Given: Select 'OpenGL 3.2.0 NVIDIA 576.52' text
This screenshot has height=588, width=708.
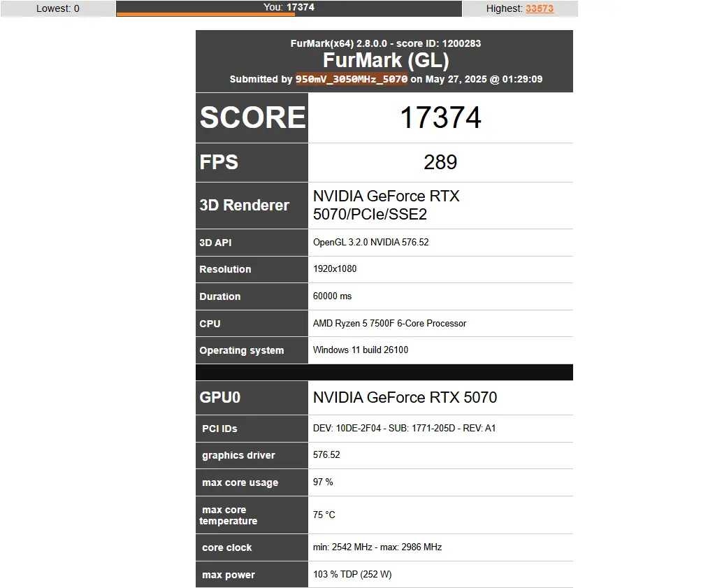Looking at the screenshot, I should coord(370,242).
